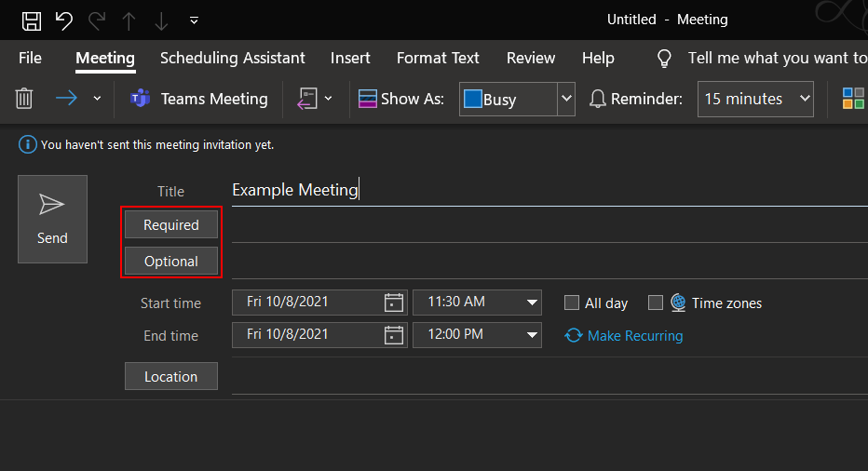
Task: Expand the Show As Busy dropdown
Action: [565, 99]
